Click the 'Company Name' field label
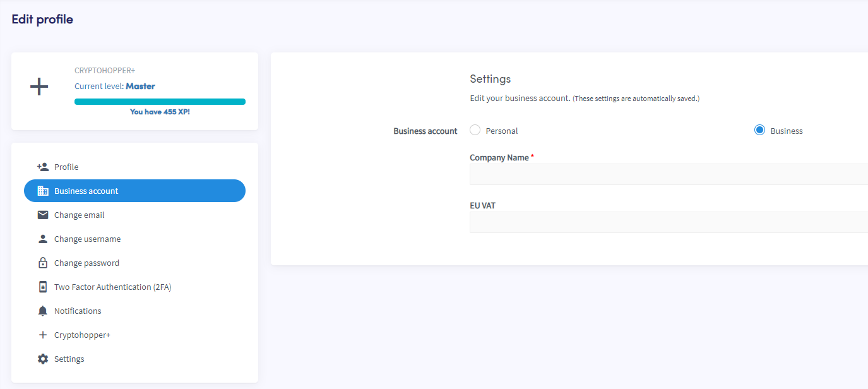This screenshot has height=389, width=868. (499, 158)
